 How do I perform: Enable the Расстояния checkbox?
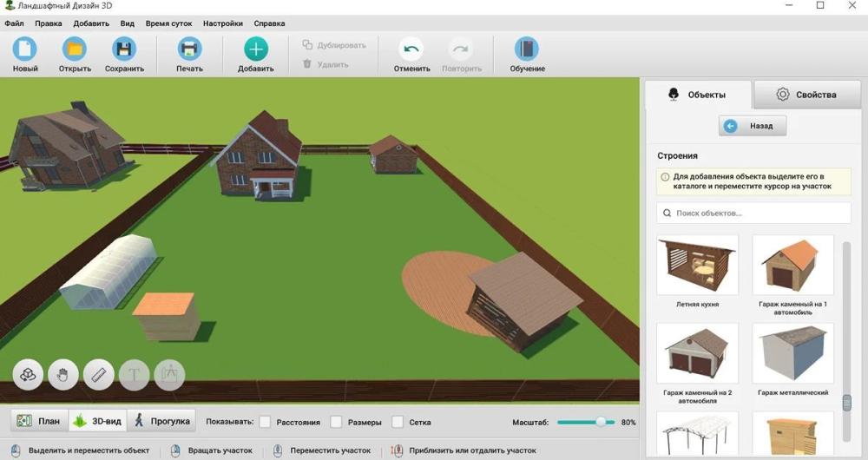(265, 422)
